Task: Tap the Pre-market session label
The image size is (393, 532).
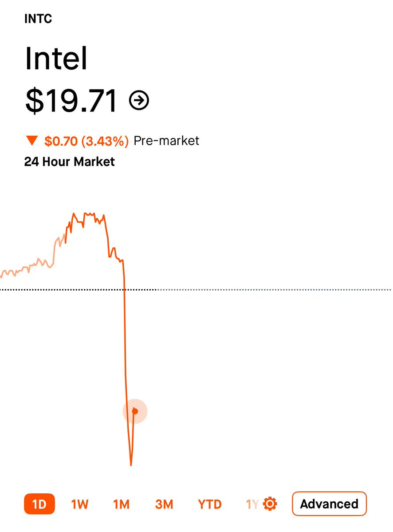Action: 166,141
